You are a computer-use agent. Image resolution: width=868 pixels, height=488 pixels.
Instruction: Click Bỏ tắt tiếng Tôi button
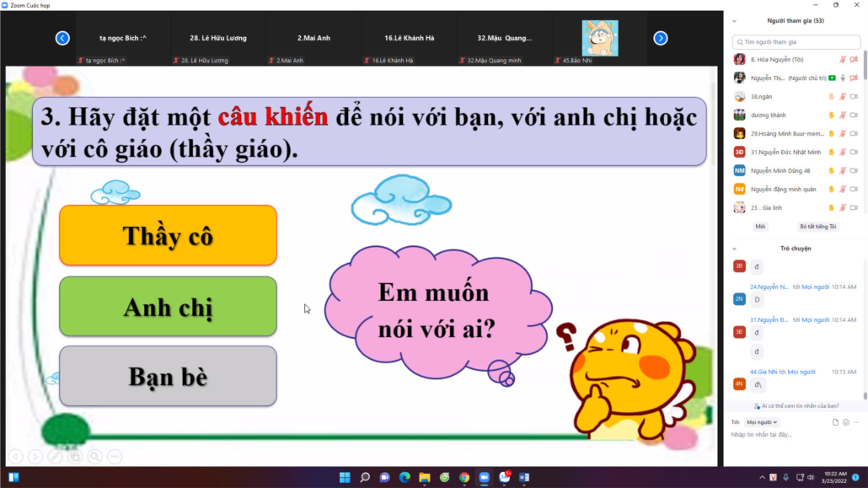817,227
